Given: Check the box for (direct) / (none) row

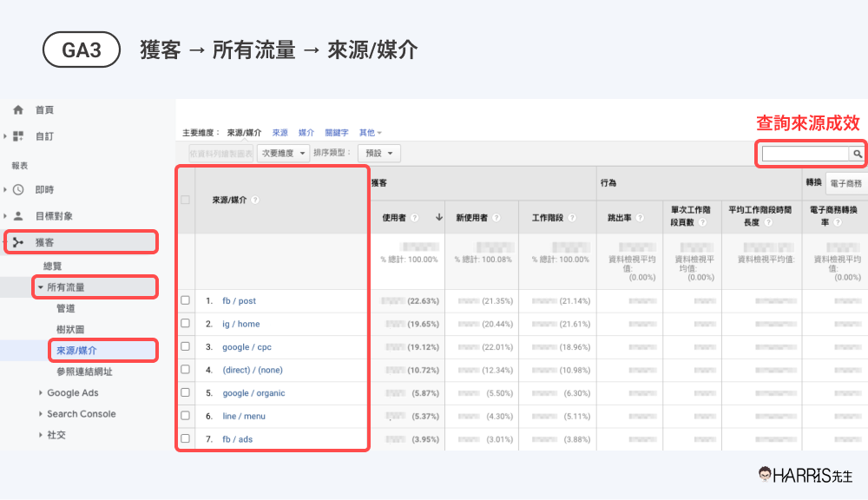Looking at the screenshot, I should 186,369.
